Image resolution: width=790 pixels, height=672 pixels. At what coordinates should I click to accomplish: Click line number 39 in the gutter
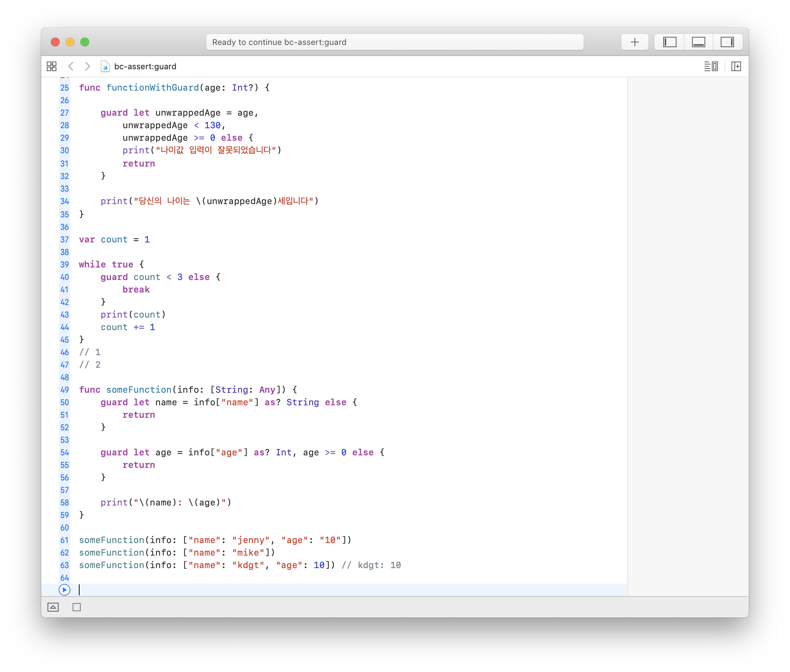[64, 265]
